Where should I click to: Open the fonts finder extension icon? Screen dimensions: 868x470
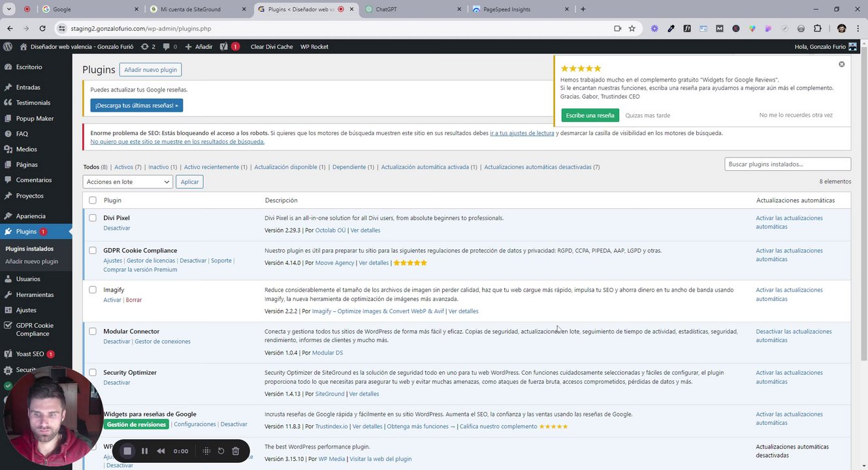[687, 29]
